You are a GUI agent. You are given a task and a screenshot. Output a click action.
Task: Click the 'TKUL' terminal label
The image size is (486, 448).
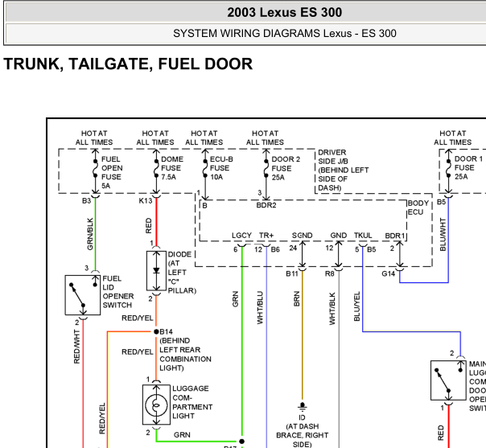click(363, 236)
